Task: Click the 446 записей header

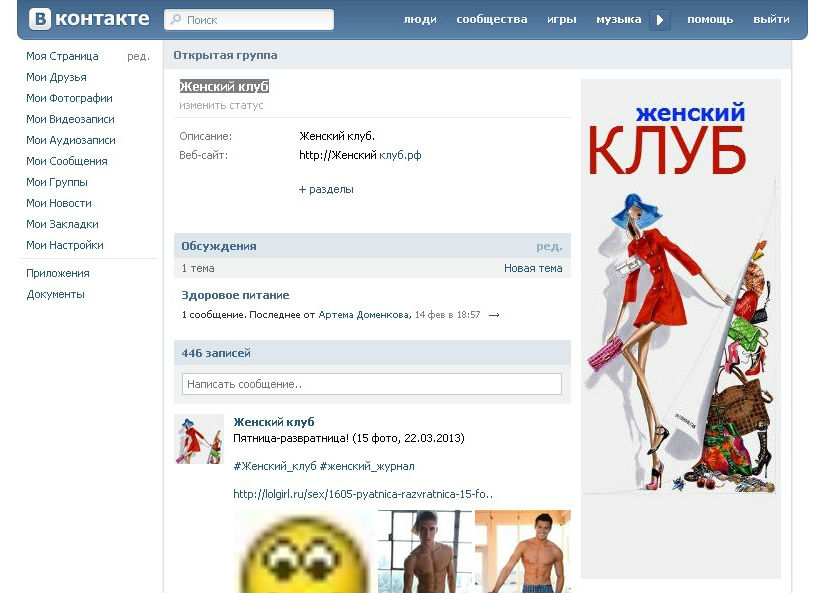Action: (216, 353)
